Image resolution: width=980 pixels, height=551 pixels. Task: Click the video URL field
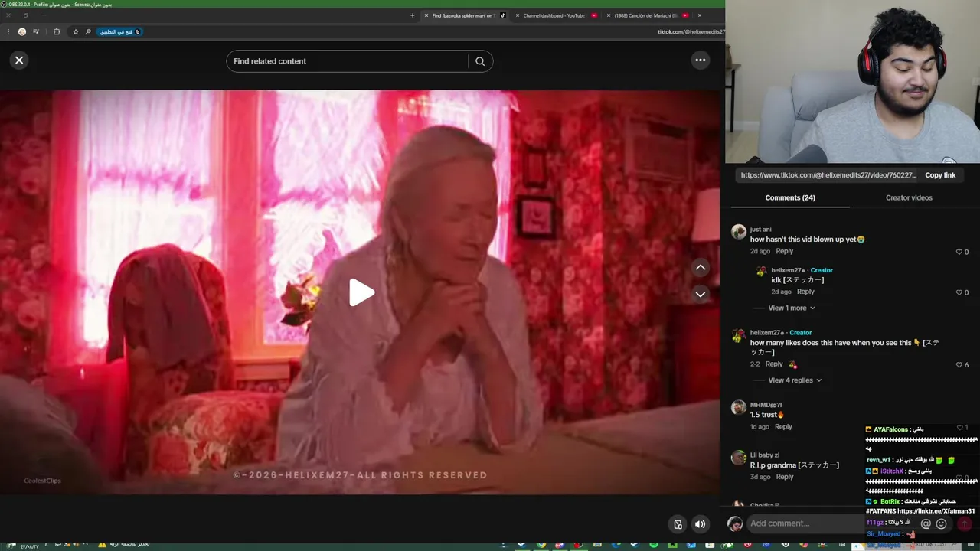pos(828,175)
